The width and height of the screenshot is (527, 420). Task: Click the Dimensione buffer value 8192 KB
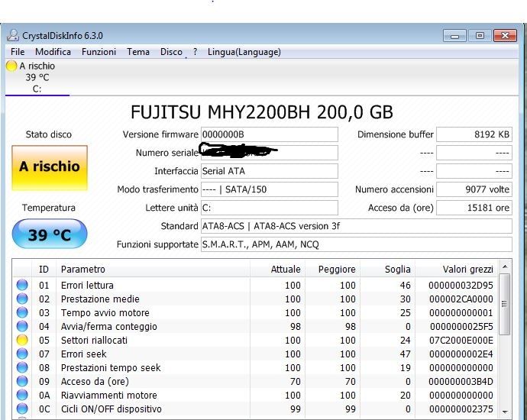474,134
